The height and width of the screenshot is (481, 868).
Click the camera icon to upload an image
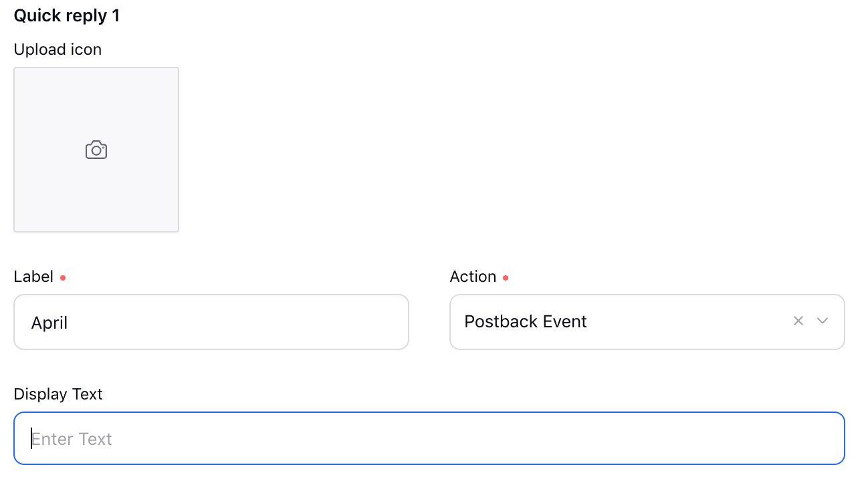click(96, 150)
